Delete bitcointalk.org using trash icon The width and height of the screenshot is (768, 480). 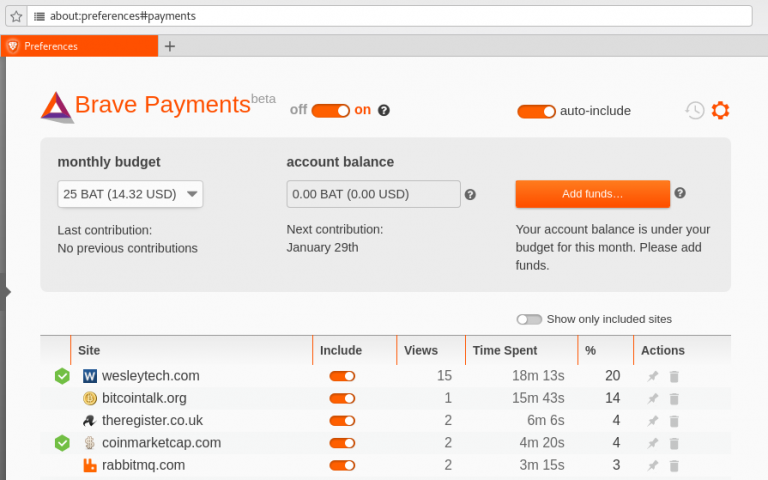coord(674,399)
